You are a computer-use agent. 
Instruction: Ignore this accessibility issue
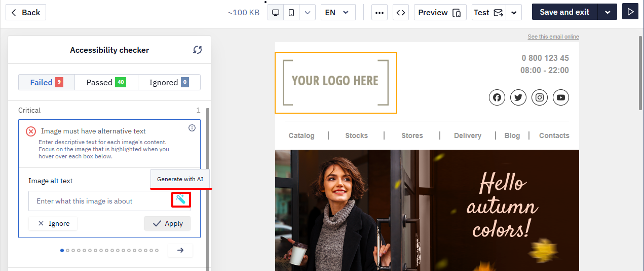coord(53,223)
